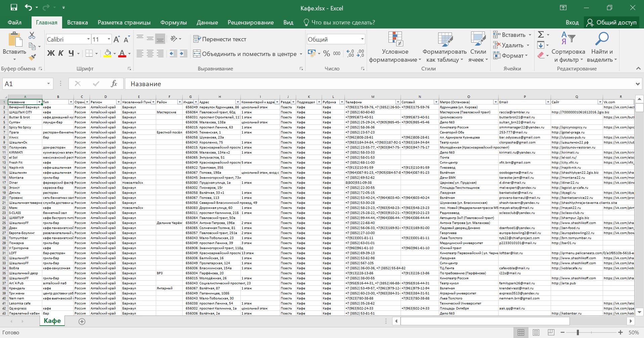This screenshot has width=644, height=338.
Task: Click the Общий доступ share button
Action: click(611, 22)
